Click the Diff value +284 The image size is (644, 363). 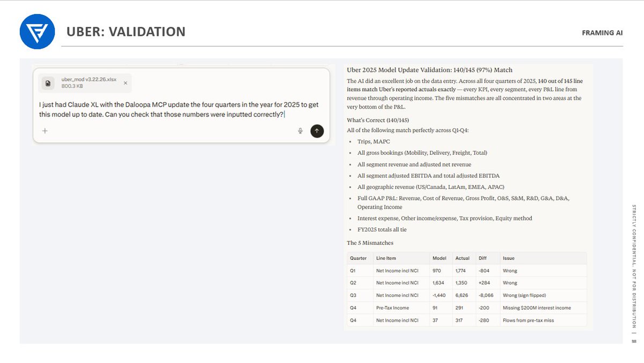pyautogui.click(x=485, y=283)
